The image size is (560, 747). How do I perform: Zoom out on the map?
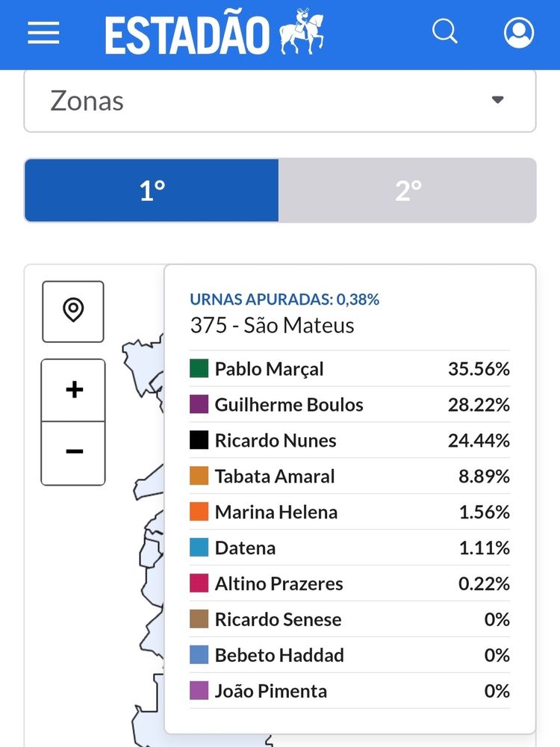[74, 453]
